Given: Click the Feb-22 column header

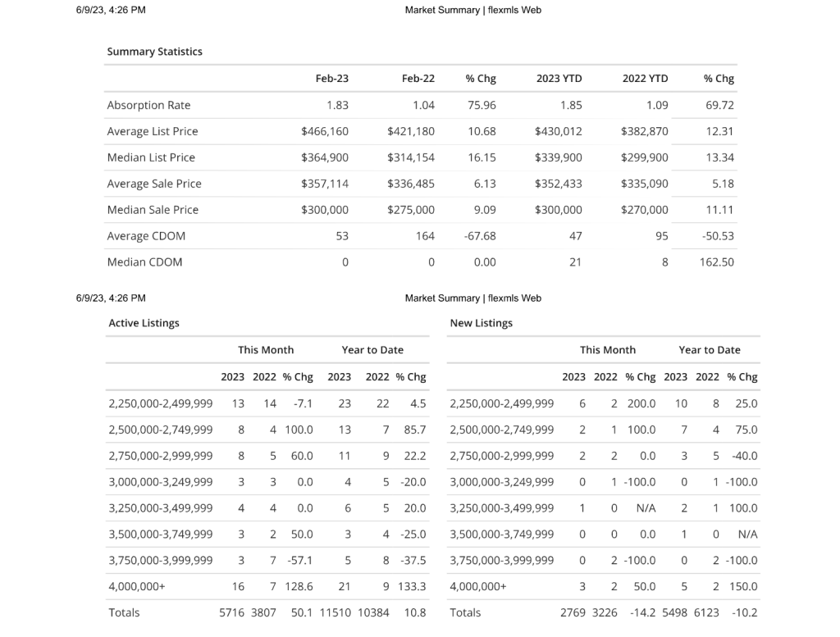Looking at the screenshot, I should tap(418, 79).
